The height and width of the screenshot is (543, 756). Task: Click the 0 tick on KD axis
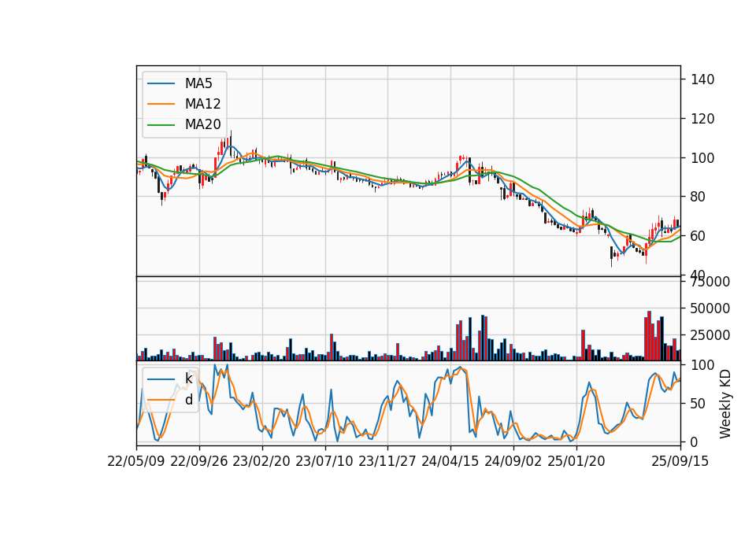click(695, 441)
